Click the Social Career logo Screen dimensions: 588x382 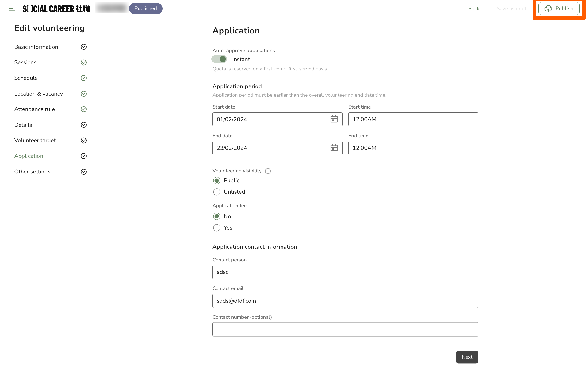pos(56,9)
